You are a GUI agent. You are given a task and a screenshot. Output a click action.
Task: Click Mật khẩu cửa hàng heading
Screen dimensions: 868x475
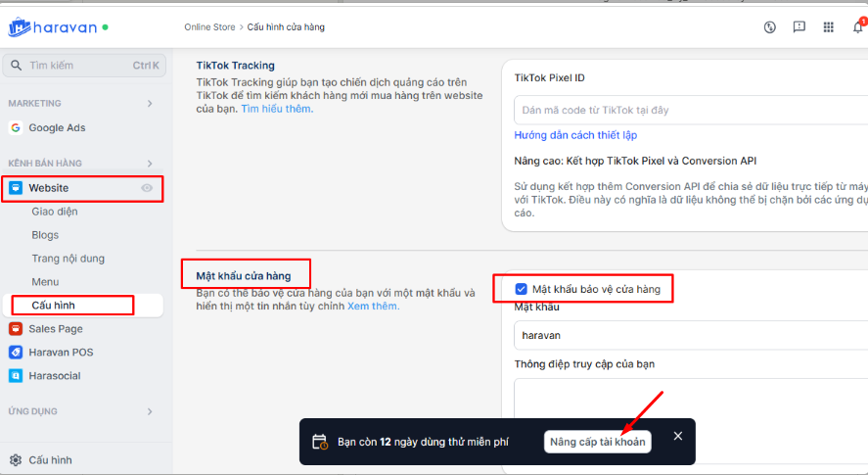(x=244, y=276)
